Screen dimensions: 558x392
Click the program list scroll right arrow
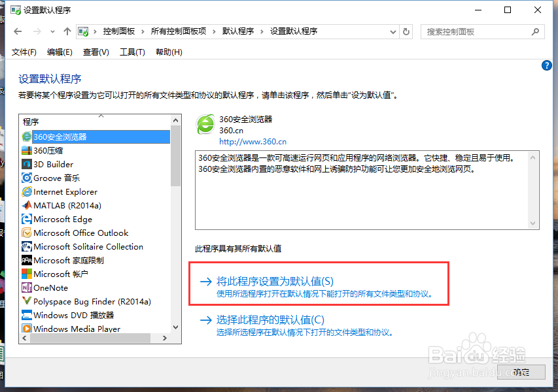click(x=164, y=338)
